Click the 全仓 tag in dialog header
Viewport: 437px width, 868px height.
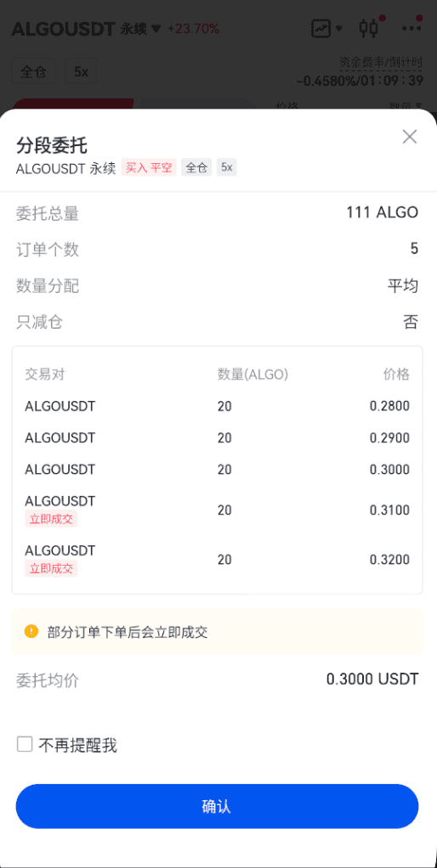tap(196, 167)
